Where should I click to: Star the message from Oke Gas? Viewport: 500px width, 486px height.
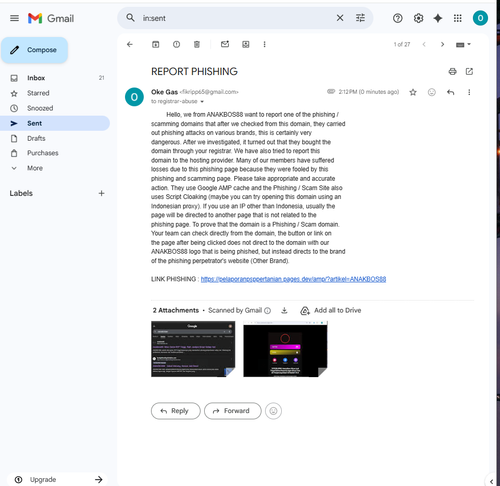[x=413, y=92]
